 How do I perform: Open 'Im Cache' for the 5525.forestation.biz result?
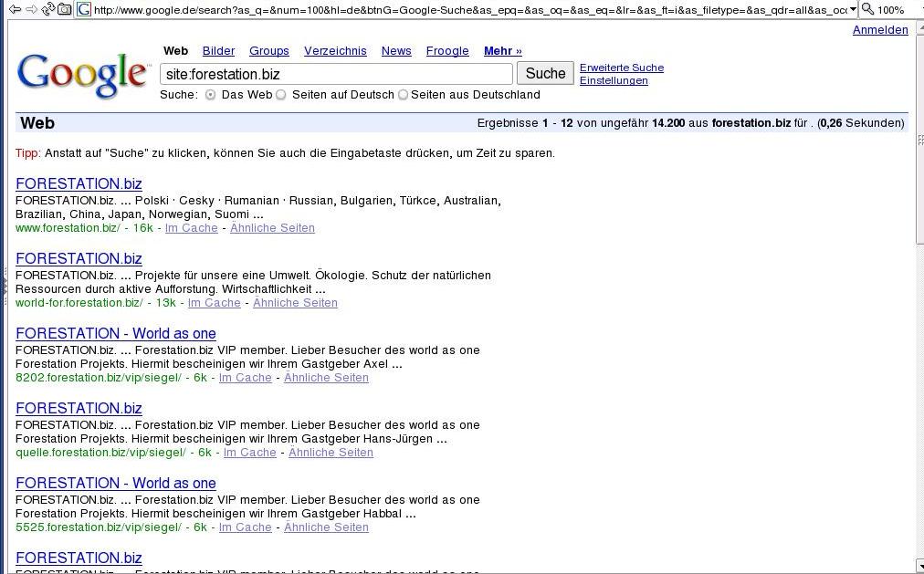click(x=245, y=527)
